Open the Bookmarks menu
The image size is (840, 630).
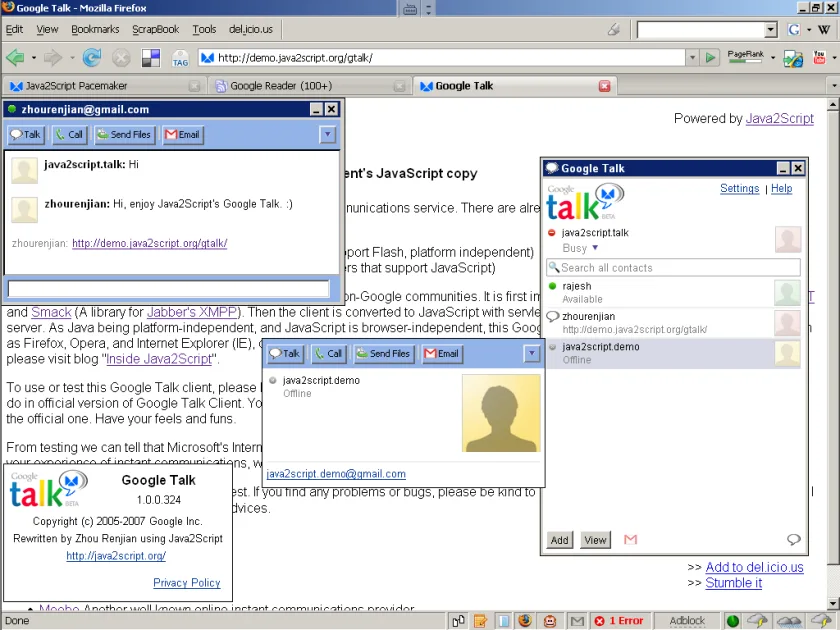click(95, 29)
